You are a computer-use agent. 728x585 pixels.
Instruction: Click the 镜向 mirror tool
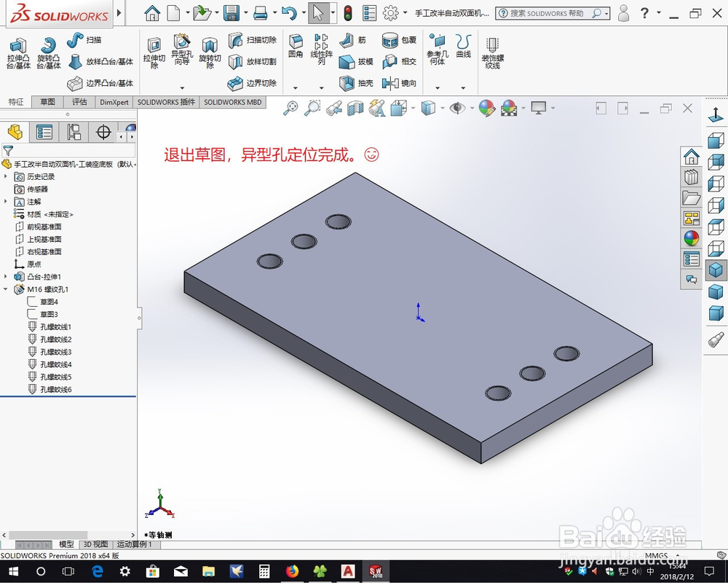coord(399,83)
